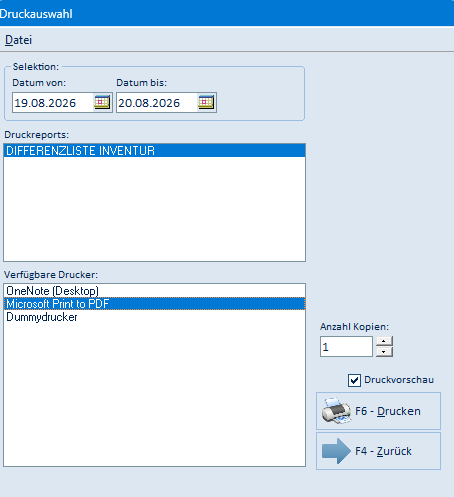The image size is (454, 497).
Task: Increase Anzahl Kopien with up arrow
Action: coord(384,341)
